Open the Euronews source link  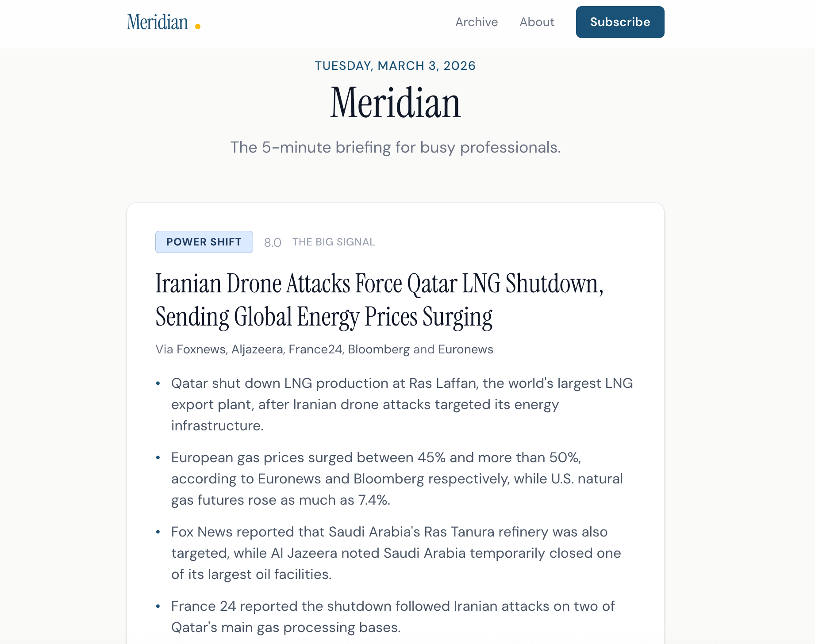(465, 349)
